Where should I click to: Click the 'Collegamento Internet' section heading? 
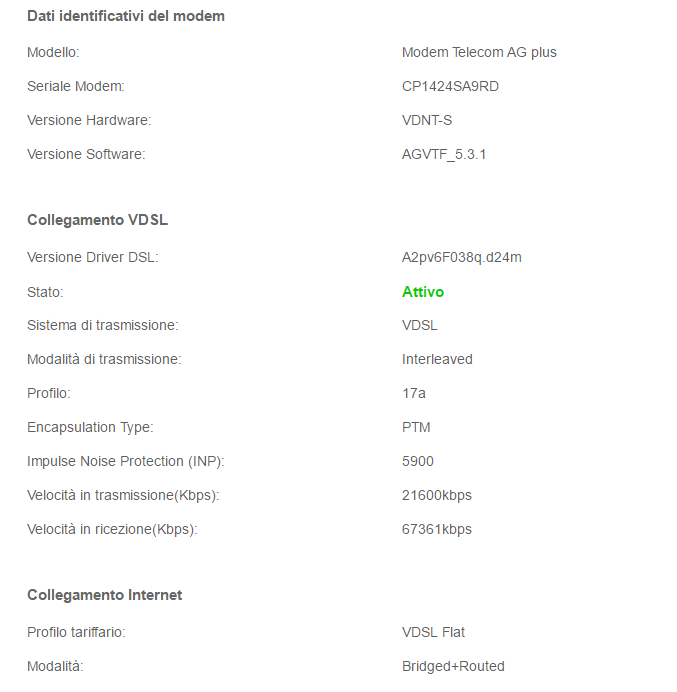tap(105, 595)
